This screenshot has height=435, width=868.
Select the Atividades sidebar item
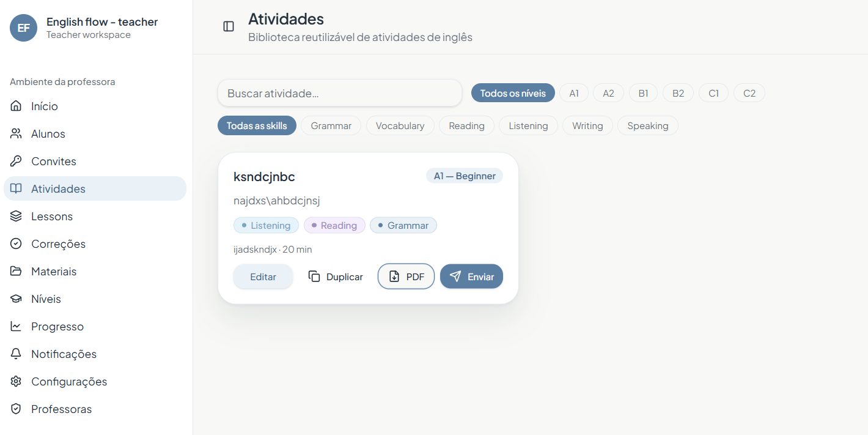[95, 188]
